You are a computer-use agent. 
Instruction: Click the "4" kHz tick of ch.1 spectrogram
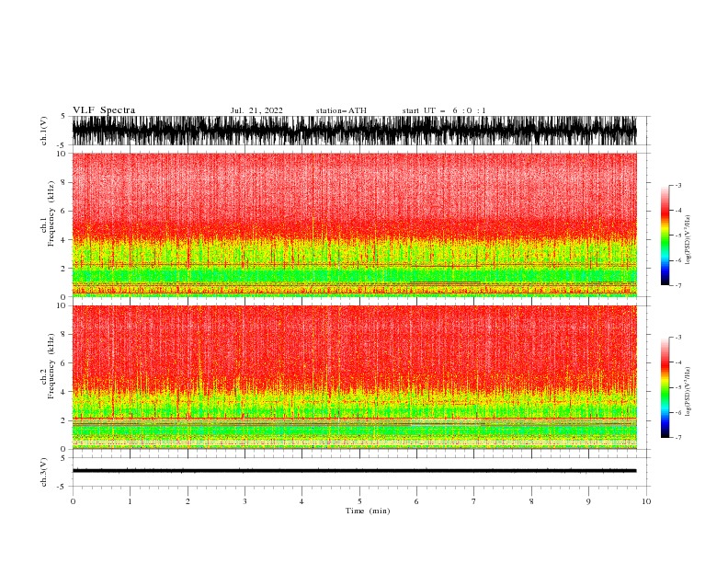pos(63,240)
